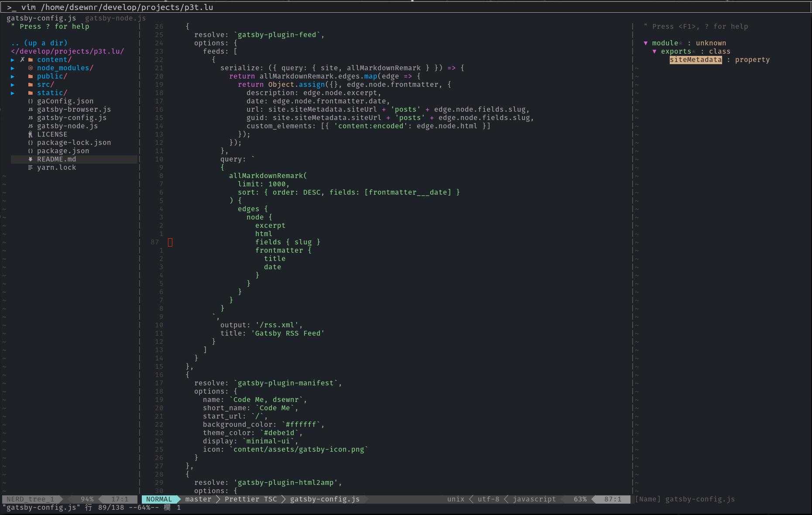Image resolution: width=812 pixels, height=515 pixels.
Task: Click the NORMAL mode indicator
Action: 159,499
